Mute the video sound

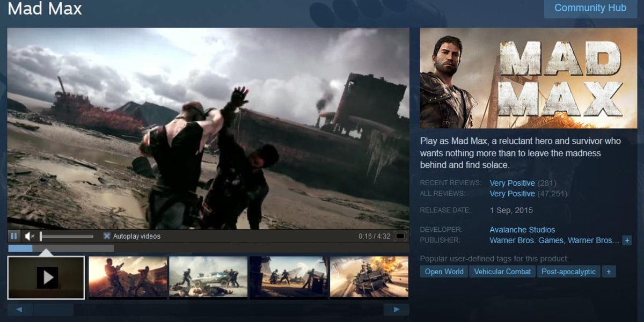30,236
